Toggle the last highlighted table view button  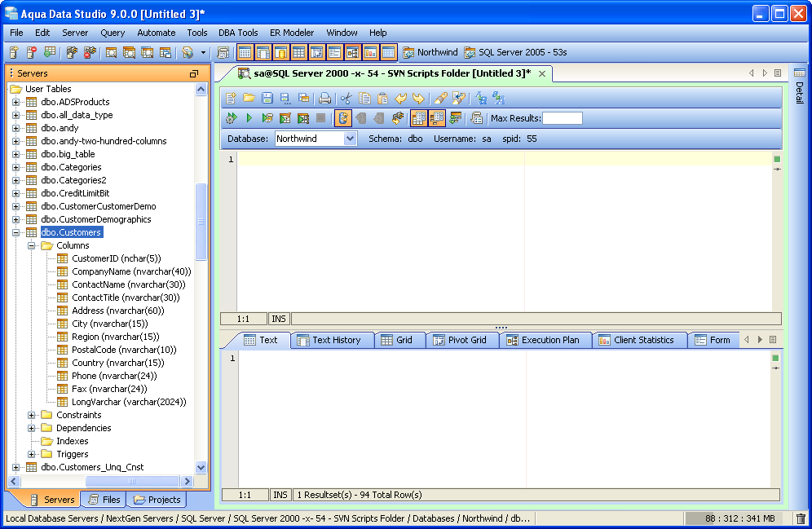[x=388, y=52]
